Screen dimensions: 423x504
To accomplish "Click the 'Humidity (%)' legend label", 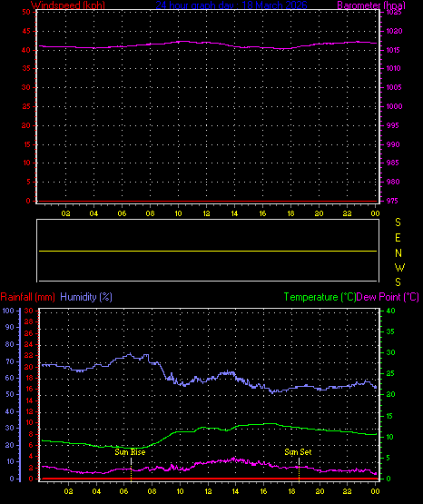I will coord(86,297).
